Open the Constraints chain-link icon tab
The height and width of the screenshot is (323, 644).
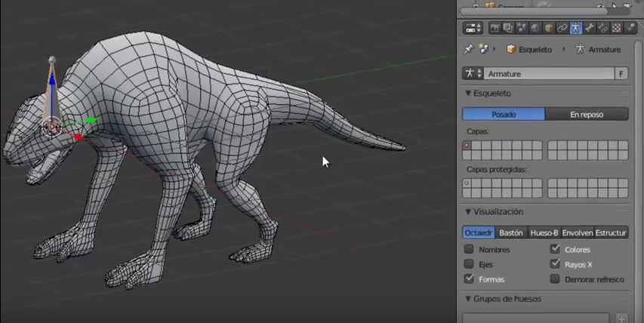click(562, 28)
